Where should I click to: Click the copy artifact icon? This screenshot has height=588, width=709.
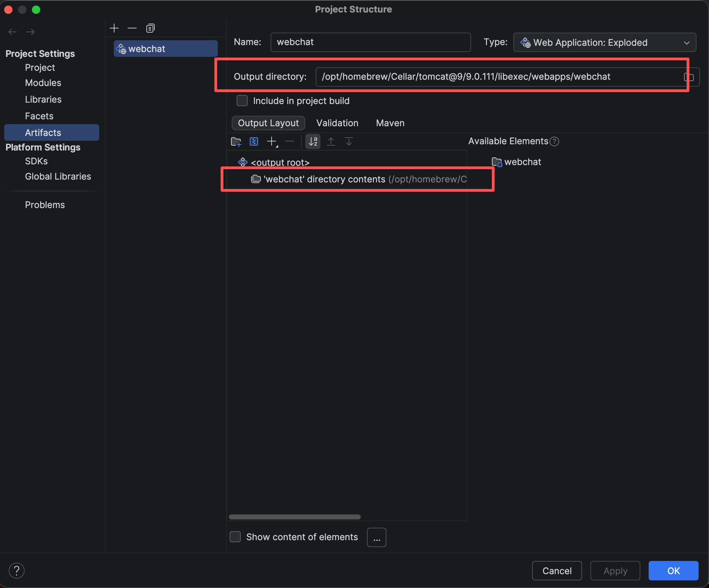[150, 28]
